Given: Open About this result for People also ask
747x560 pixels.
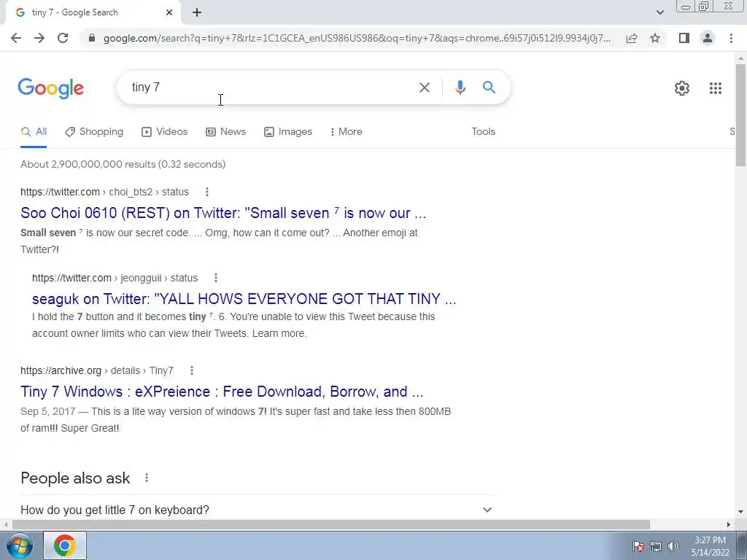Looking at the screenshot, I should point(147,478).
